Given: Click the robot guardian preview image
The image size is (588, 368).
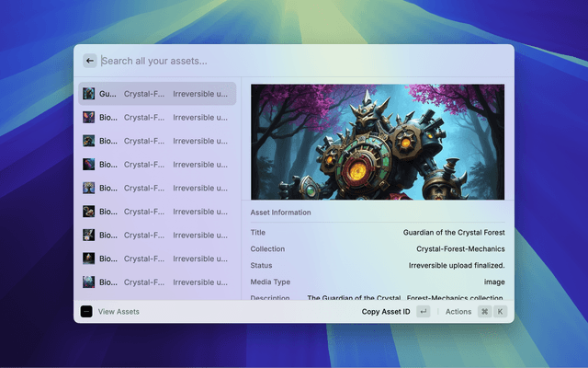Looking at the screenshot, I should (377, 142).
